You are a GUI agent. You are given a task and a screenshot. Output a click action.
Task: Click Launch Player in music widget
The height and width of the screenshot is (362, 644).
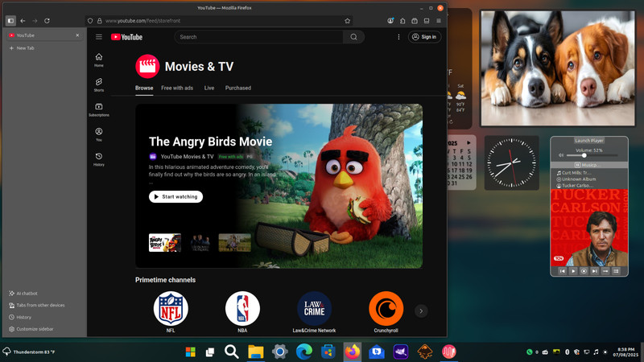point(589,140)
